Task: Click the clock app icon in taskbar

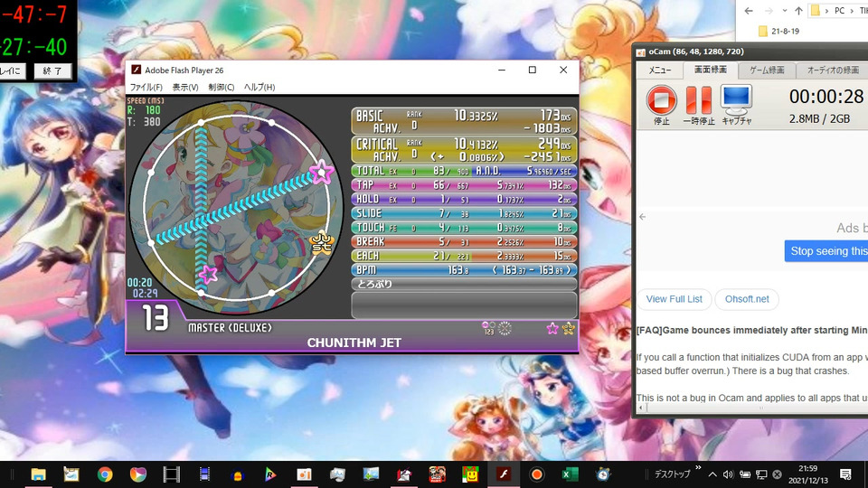Action: pos(603,474)
